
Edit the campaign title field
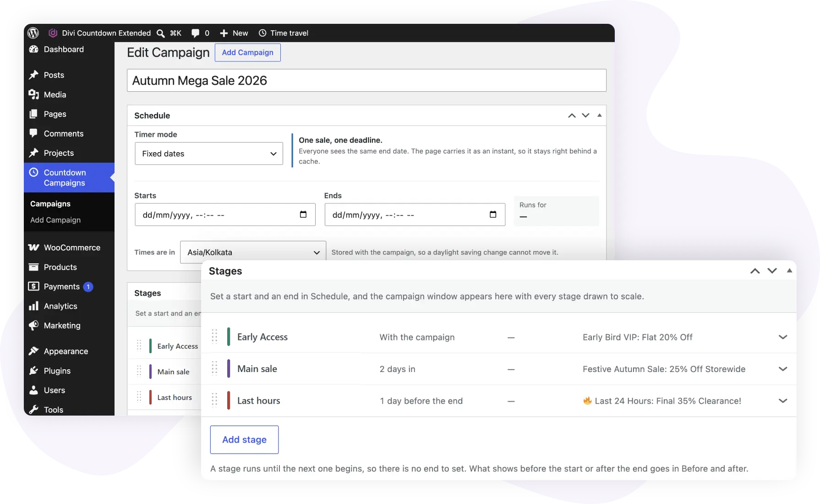point(366,80)
